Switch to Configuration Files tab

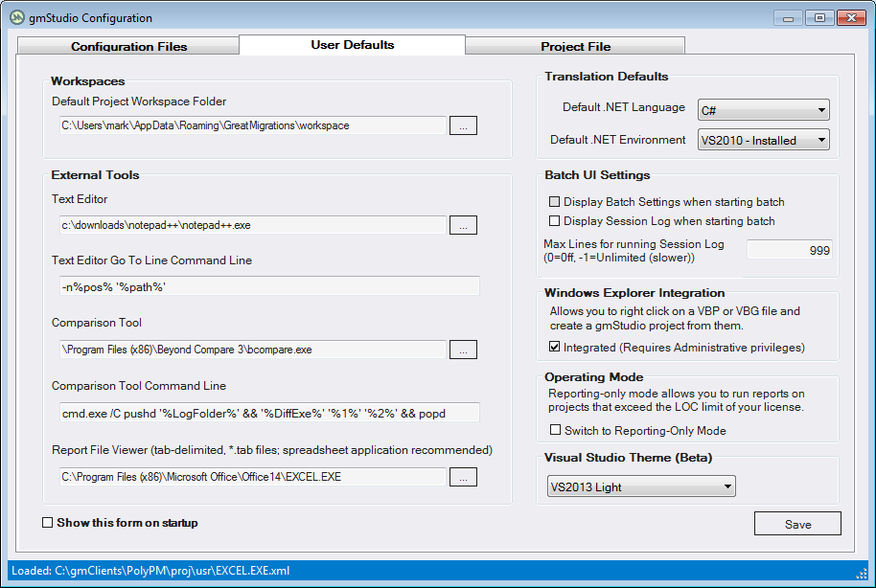pyautogui.click(x=128, y=46)
